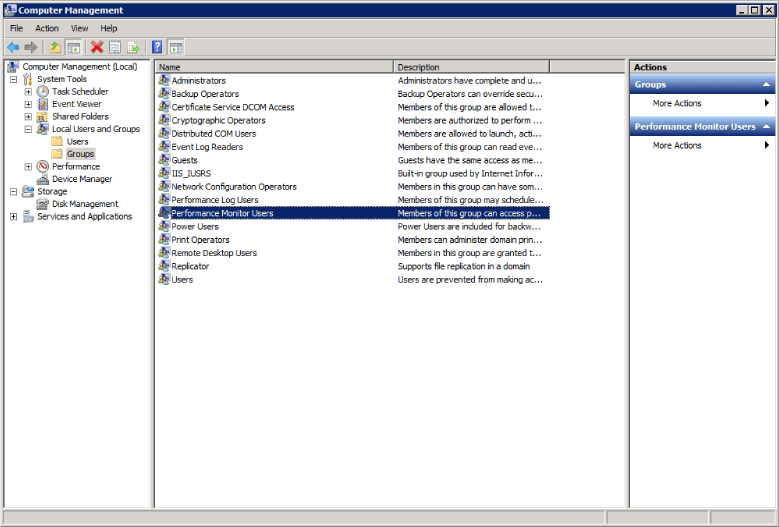Screen dimensions: 779x527
Task: Click the Backup Operators group icon
Action: (164, 93)
